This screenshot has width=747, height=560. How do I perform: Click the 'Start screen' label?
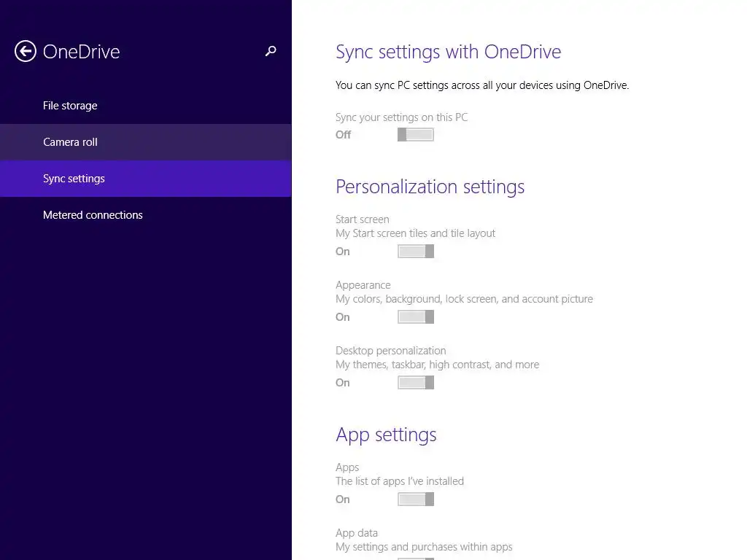(362, 219)
